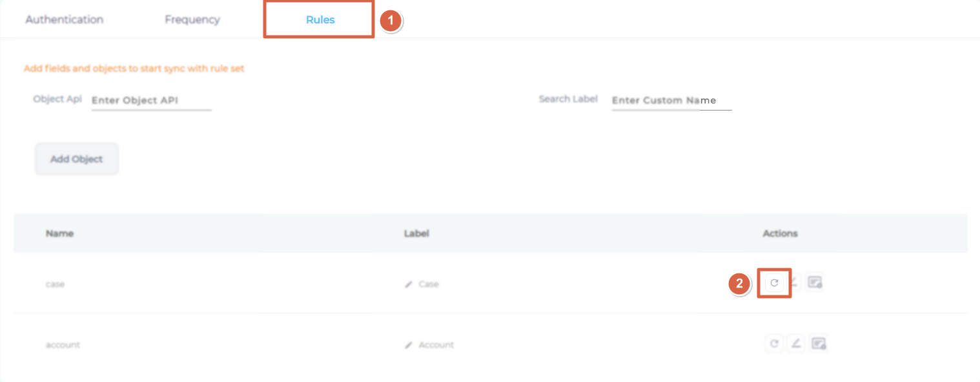Open the rule settings icon for account
This screenshot has width=980, height=382.
(x=819, y=344)
